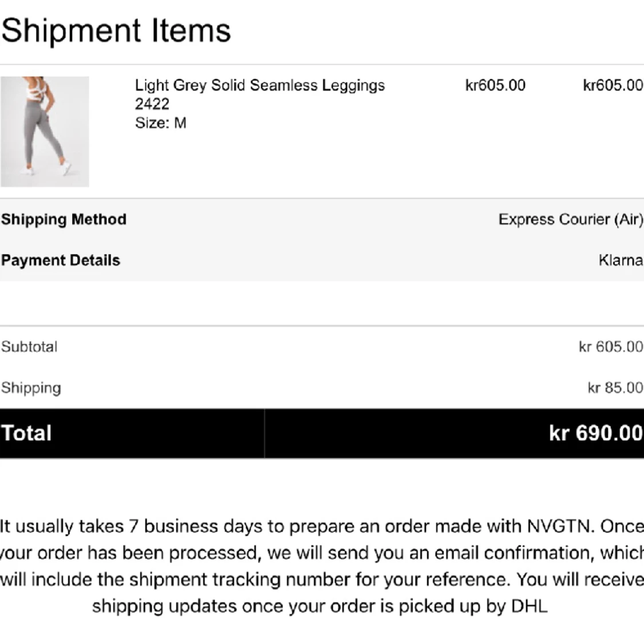Select the Shipment Items heading
The width and height of the screenshot is (644, 644).
pos(116,31)
